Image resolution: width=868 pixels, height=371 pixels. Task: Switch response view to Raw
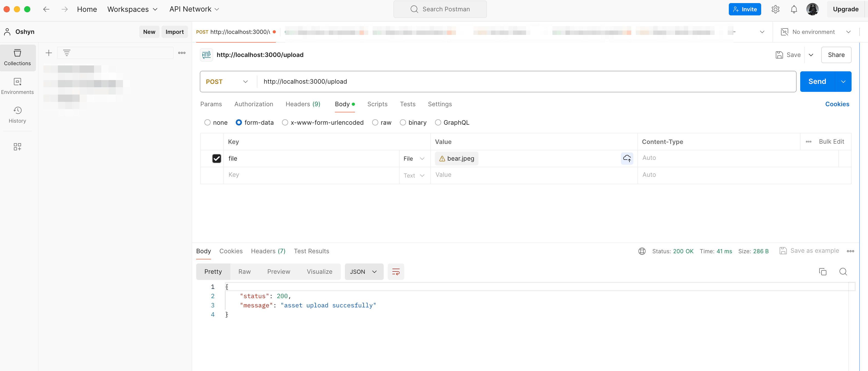click(x=244, y=272)
